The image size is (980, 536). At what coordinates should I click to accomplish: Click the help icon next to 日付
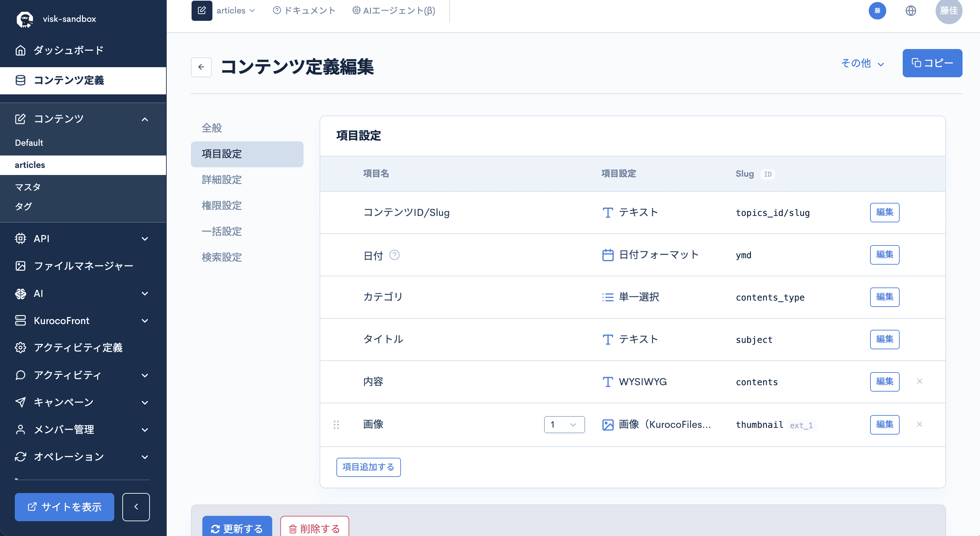395,255
